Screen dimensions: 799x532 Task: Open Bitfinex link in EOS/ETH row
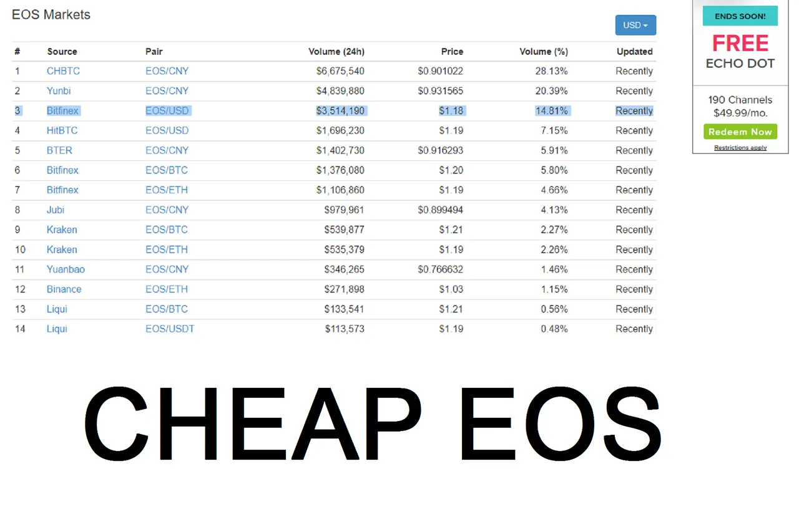point(62,190)
